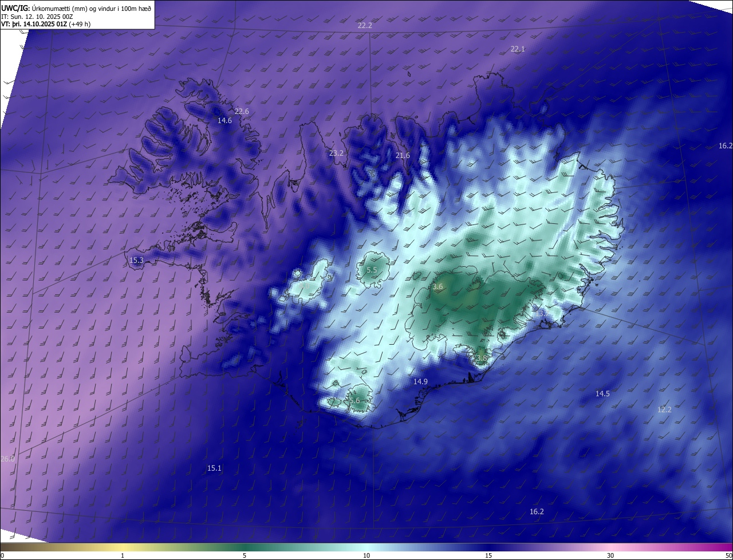
Task: Select the 5.6 value on Mýrdalsjökull glacier
Action: (x=354, y=401)
